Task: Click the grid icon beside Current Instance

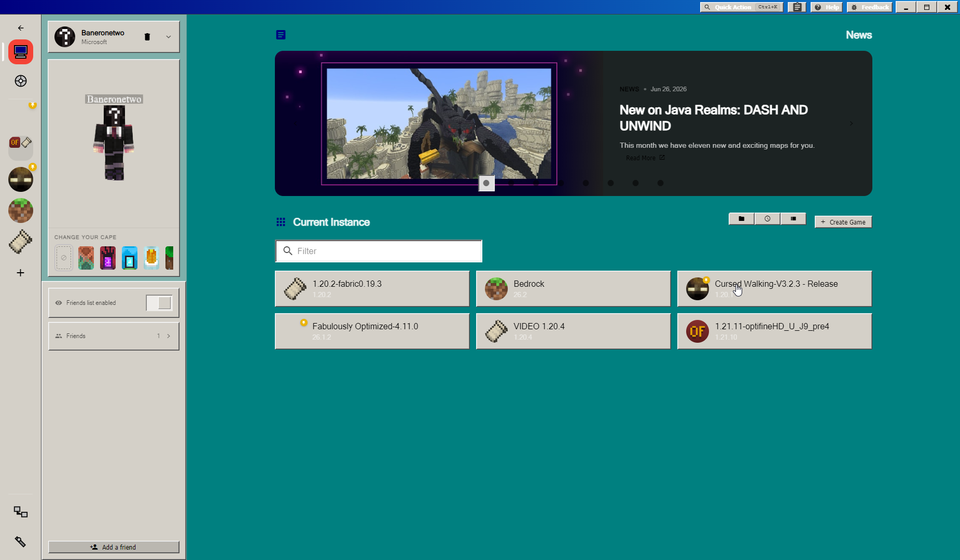Action: tap(281, 222)
